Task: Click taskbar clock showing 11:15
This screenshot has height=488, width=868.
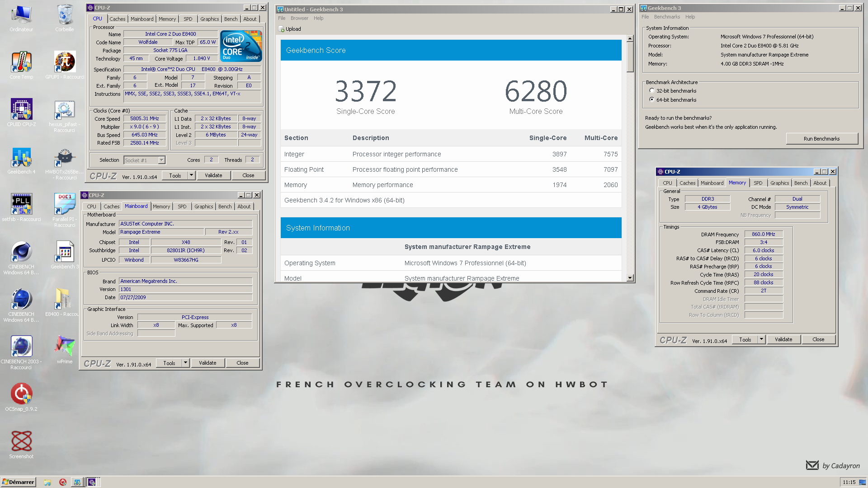Action: 849,482
